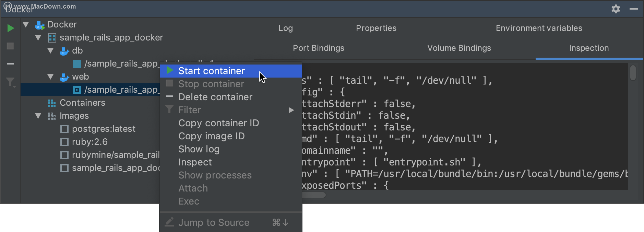Click the web service whale icon
The width and height of the screenshot is (644, 232).
pos(64,77)
